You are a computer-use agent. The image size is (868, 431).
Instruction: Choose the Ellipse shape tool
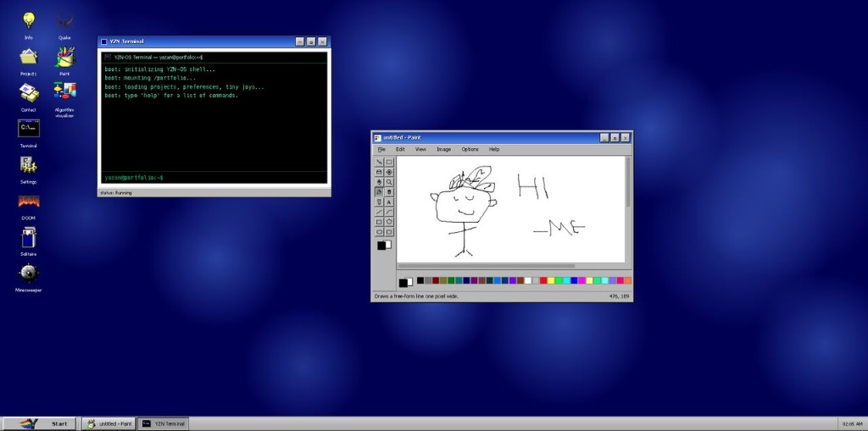[x=379, y=232]
